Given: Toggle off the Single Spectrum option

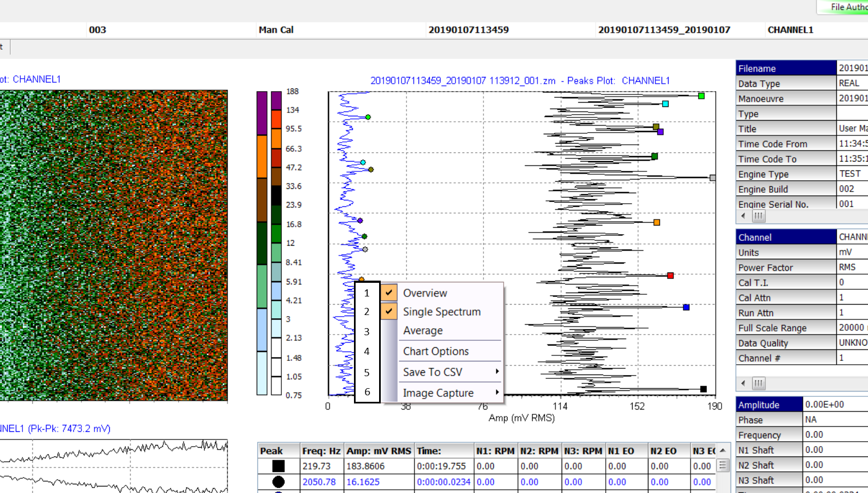Looking at the screenshot, I should pyautogui.click(x=441, y=312).
